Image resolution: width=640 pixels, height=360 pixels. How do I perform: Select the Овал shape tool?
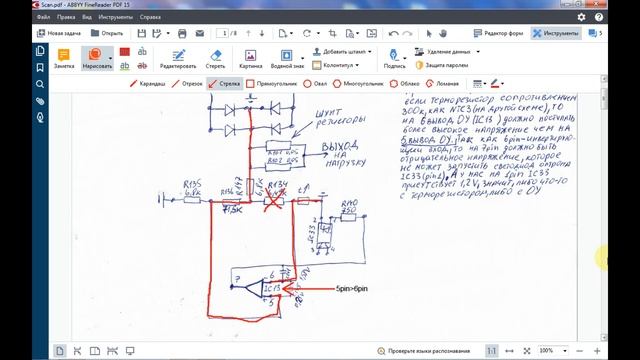315,84
